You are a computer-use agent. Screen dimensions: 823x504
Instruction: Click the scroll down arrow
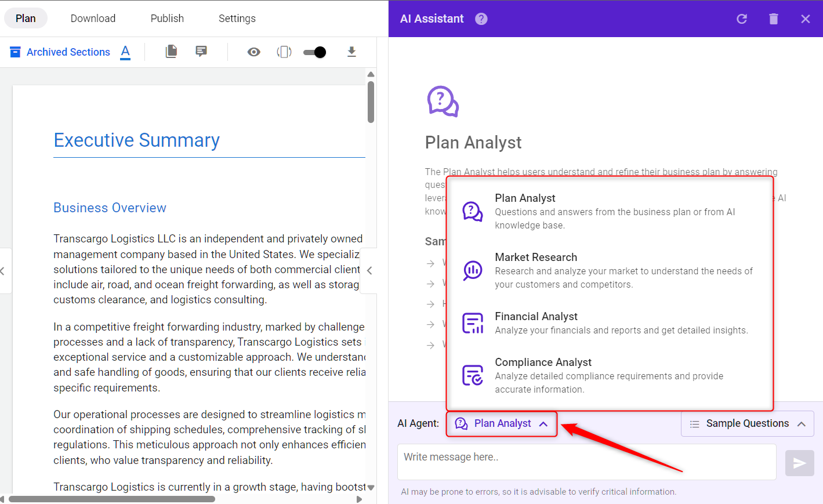click(x=371, y=487)
